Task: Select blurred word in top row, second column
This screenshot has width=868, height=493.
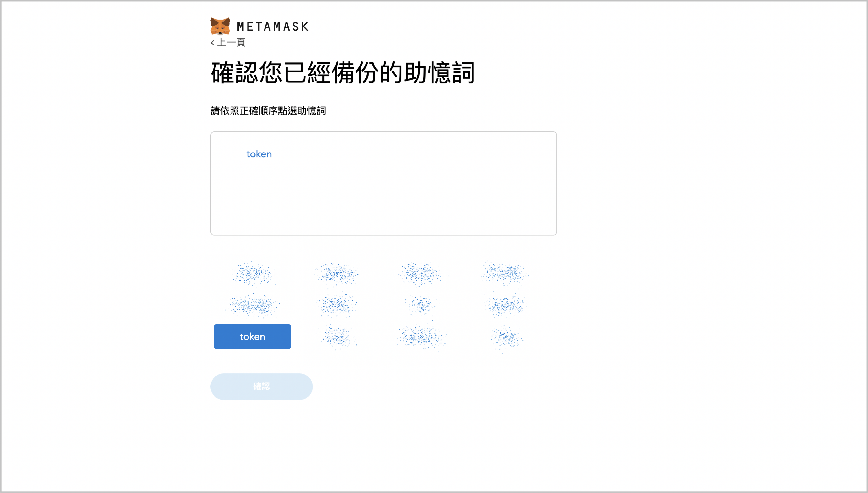Action: 337,273
